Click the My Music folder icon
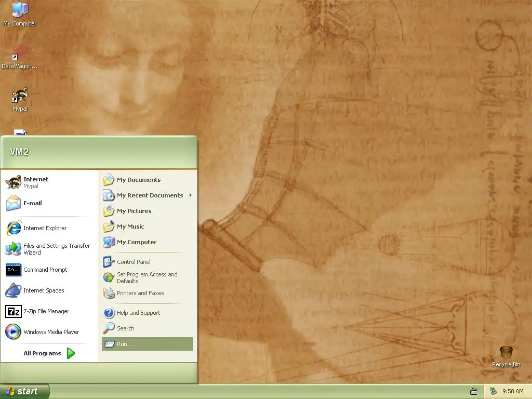This screenshot has height=399, width=532. pos(109,227)
